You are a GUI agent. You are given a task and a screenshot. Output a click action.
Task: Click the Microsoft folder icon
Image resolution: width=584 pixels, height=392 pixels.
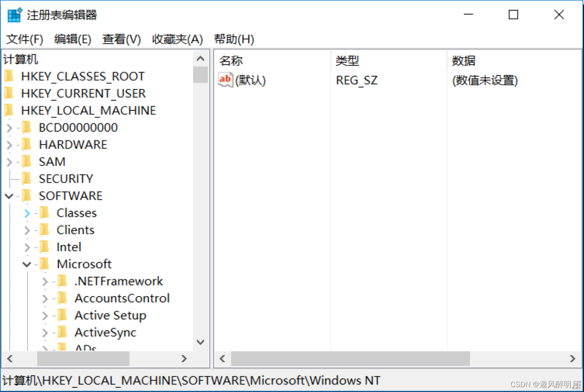tap(45, 264)
